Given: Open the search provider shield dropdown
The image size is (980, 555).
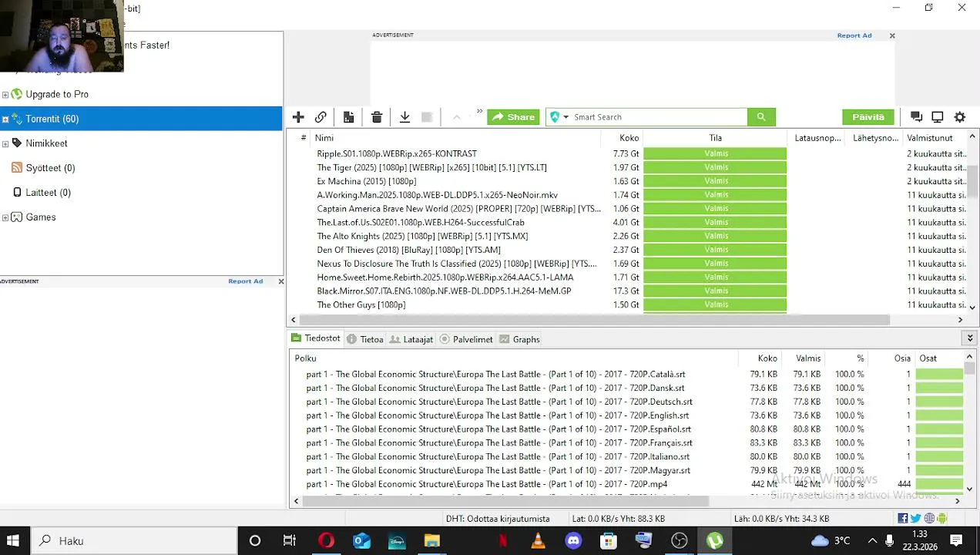Looking at the screenshot, I should (559, 117).
